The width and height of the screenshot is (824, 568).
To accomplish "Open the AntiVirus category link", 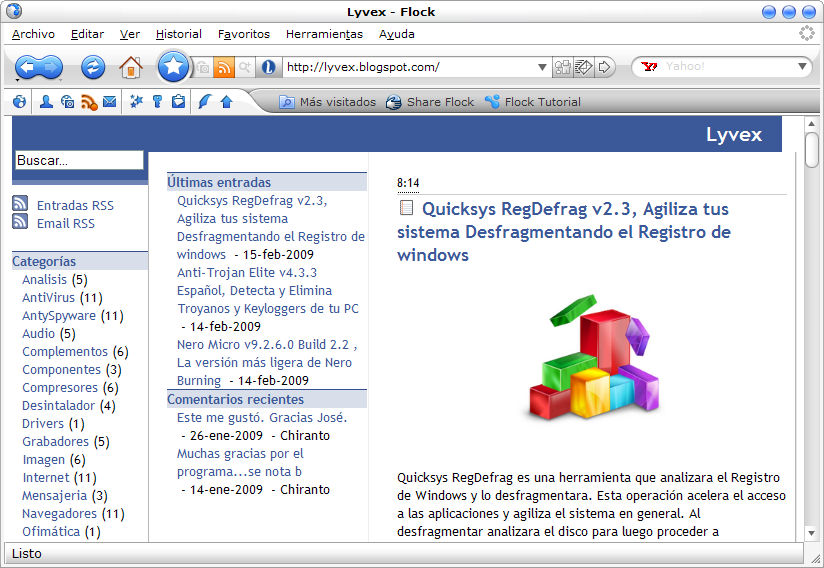I will coord(50,297).
